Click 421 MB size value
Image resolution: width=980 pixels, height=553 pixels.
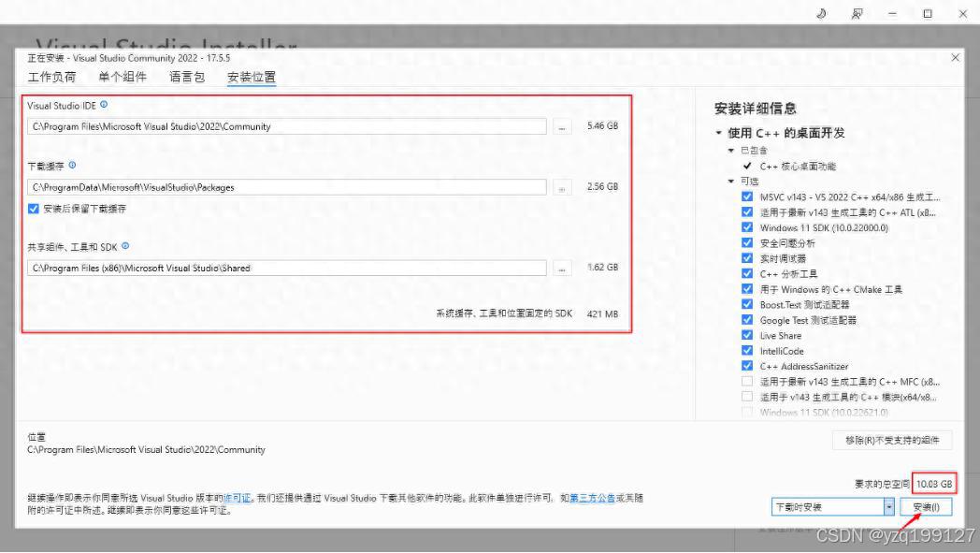click(x=602, y=314)
